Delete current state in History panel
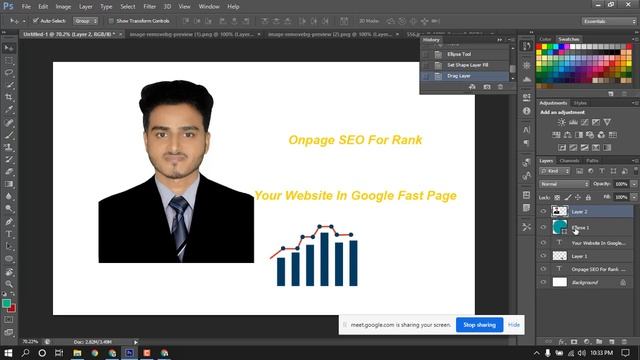 pos(500,87)
